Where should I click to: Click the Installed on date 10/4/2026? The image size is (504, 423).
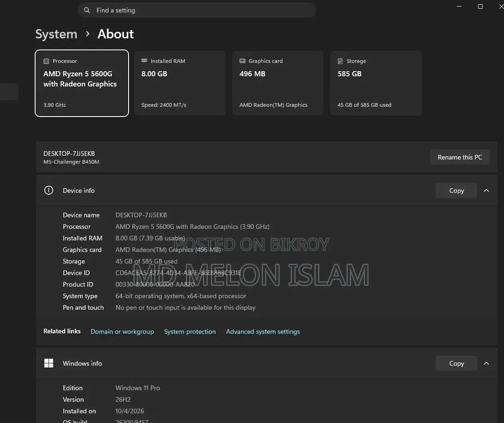[129, 411]
